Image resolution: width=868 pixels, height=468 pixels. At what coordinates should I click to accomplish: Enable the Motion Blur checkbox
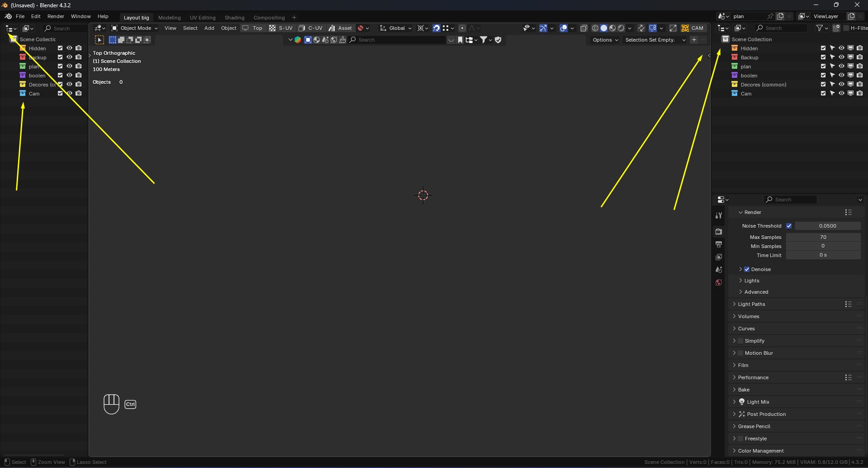[740, 353]
